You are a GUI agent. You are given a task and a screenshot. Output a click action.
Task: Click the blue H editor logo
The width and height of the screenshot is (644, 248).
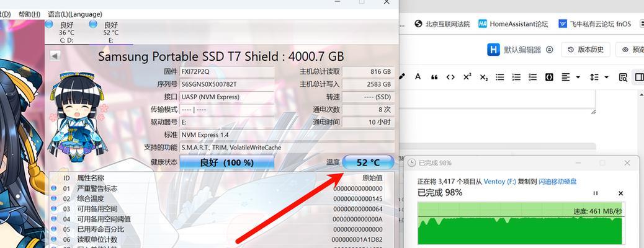[x=493, y=50]
